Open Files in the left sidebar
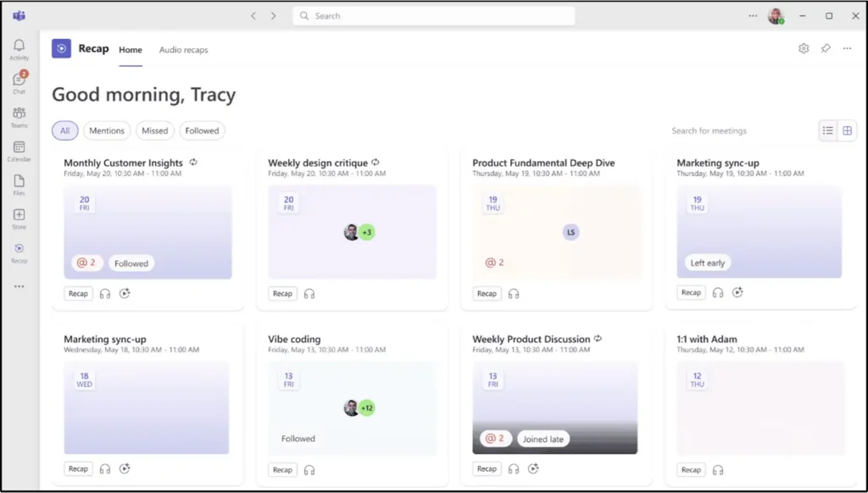 (x=19, y=185)
